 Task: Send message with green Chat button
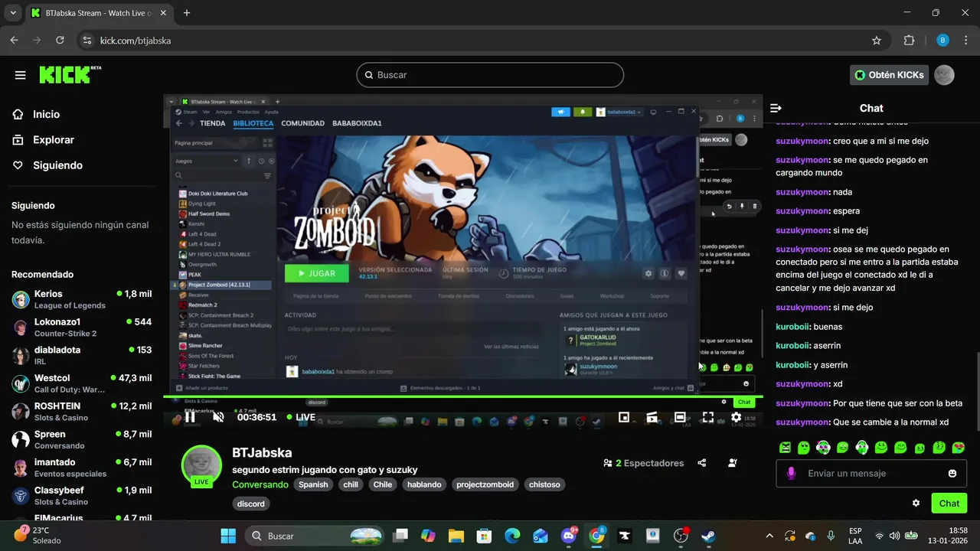click(949, 503)
